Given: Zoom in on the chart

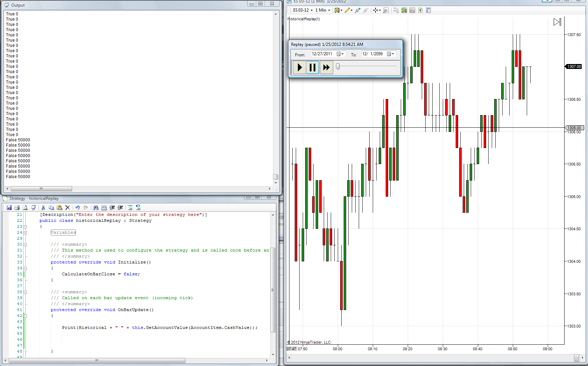Looking at the screenshot, I should click(358, 10).
